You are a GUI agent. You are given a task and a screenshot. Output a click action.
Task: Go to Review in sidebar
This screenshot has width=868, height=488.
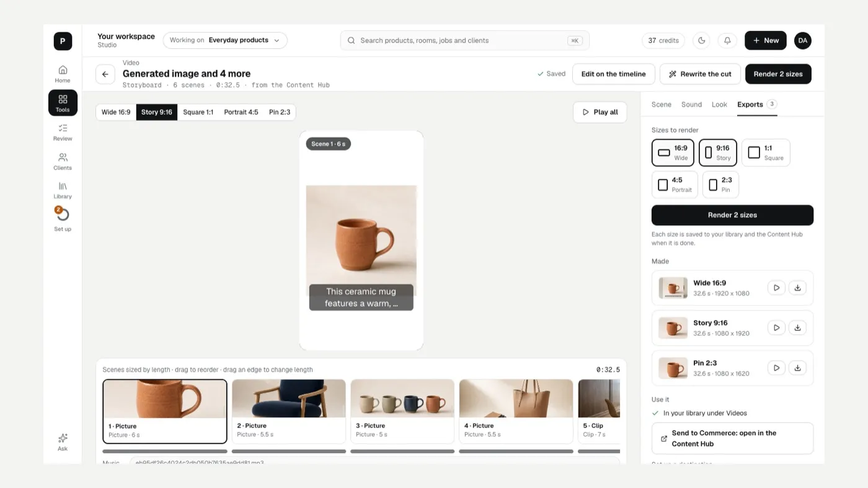(x=63, y=132)
